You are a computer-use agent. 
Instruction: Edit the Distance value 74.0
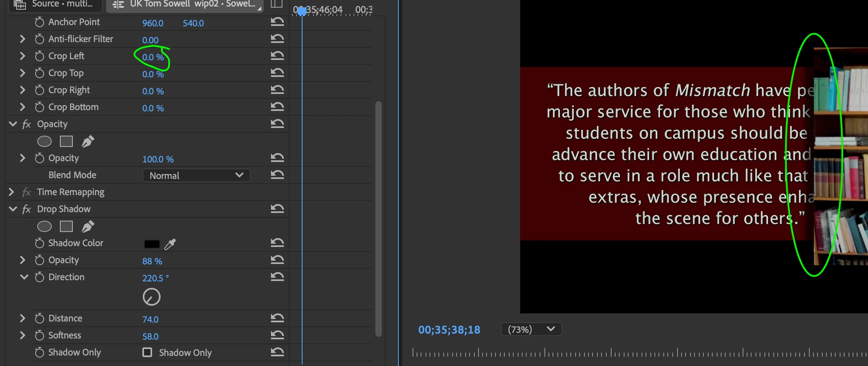(x=150, y=319)
